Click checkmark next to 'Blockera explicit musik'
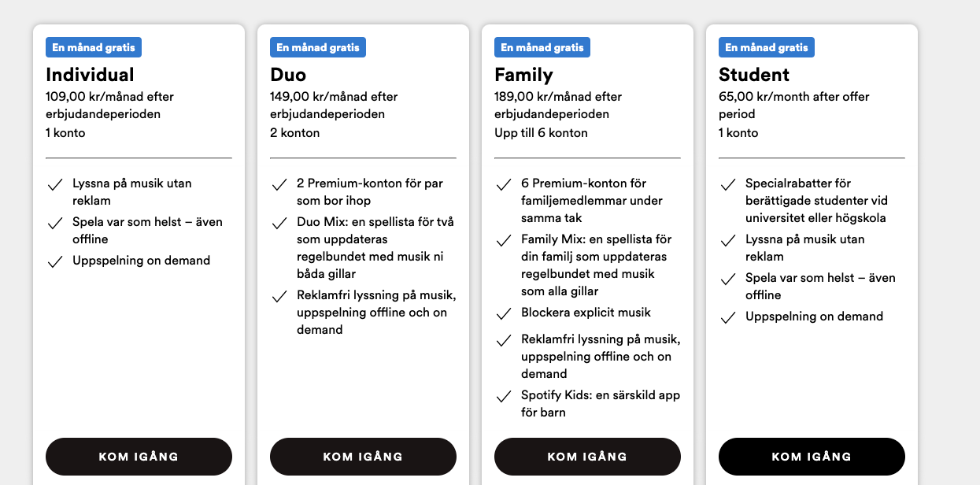Image resolution: width=980 pixels, height=485 pixels. (x=504, y=313)
